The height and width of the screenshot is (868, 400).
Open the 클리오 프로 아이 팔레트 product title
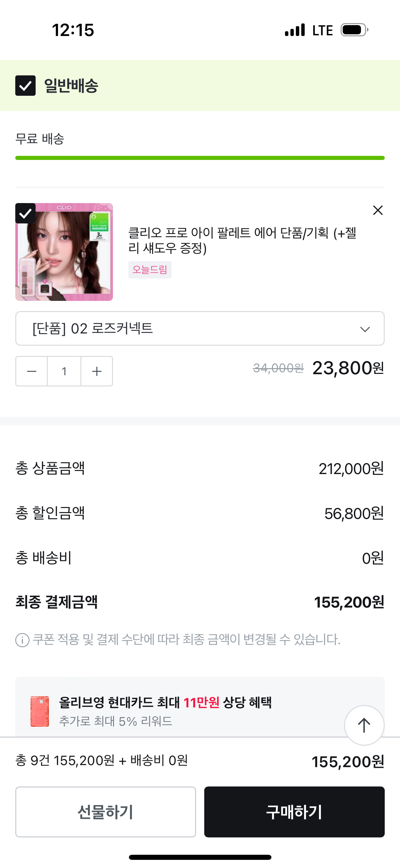[242, 240]
